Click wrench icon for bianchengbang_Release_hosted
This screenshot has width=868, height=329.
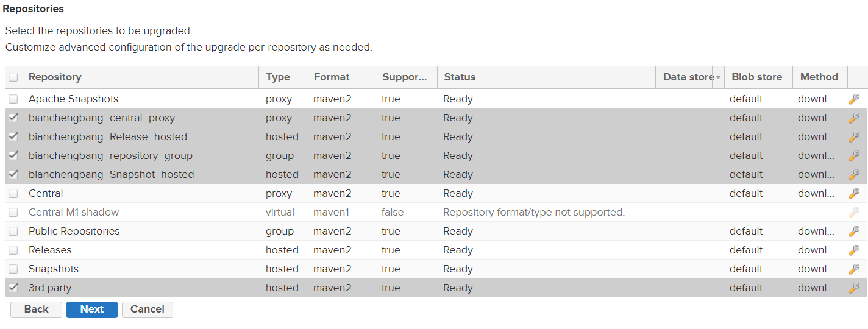(854, 136)
